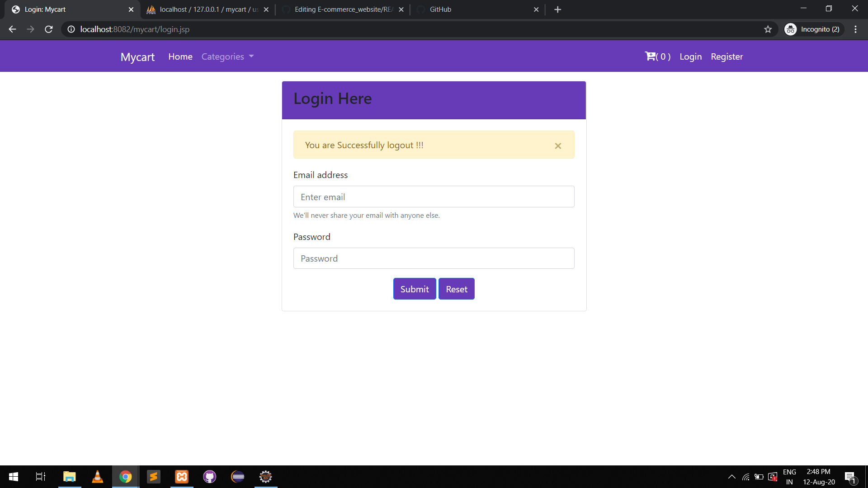Click into the Password field
This screenshot has width=868, height=488.
[434, 258]
